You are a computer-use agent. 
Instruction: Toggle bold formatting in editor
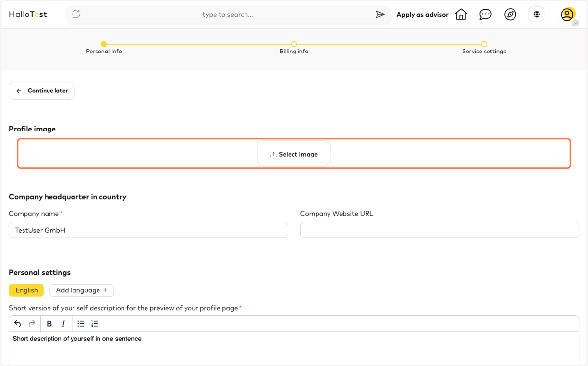(49, 324)
